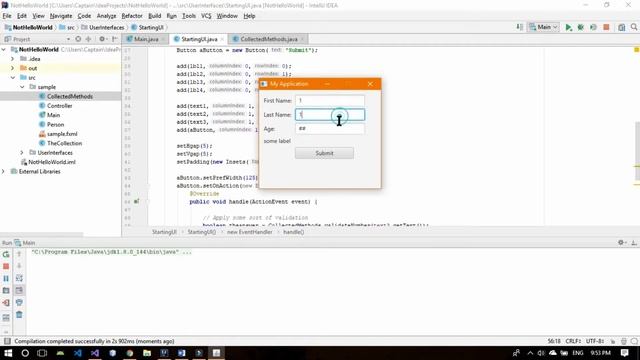Start debugging with the bug icon
640x360 pixels.
point(580,27)
